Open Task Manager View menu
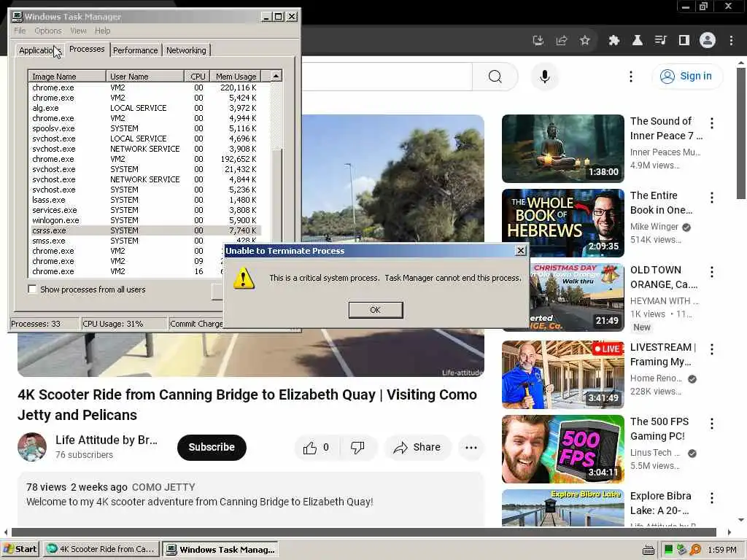747x560 pixels. [x=79, y=31]
